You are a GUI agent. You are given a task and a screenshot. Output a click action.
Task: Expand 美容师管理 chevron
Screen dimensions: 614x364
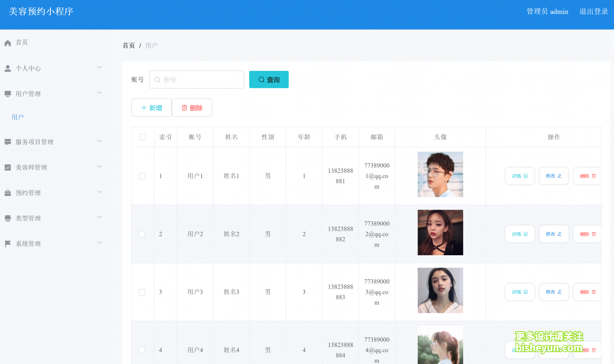coord(100,167)
